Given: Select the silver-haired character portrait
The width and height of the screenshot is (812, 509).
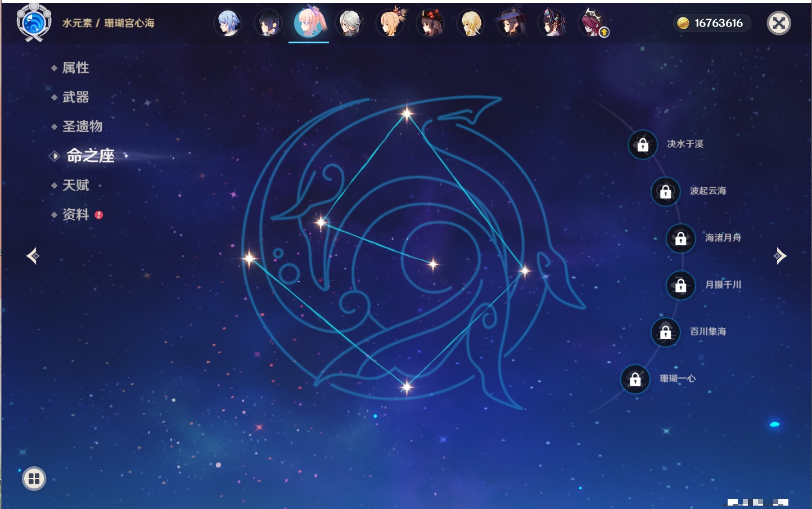Looking at the screenshot, I should click(x=349, y=23).
